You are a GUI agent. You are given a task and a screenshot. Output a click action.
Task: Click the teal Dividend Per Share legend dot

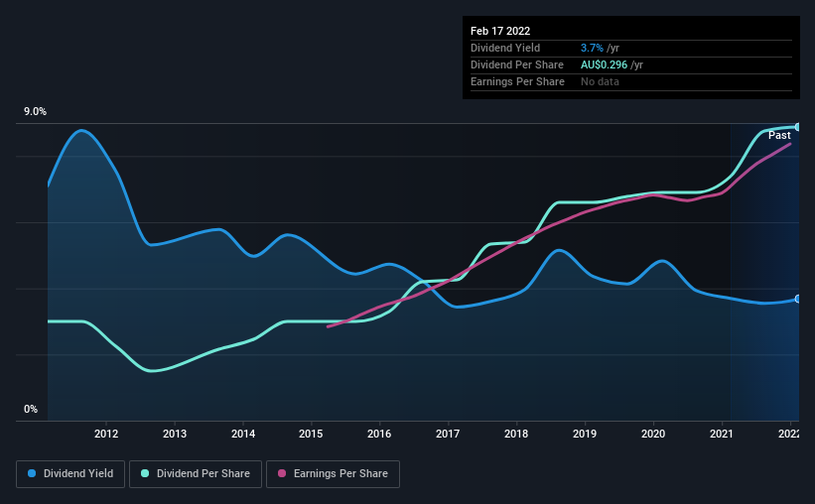tap(145, 473)
